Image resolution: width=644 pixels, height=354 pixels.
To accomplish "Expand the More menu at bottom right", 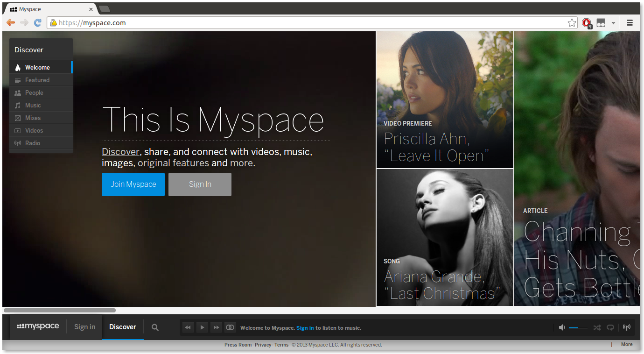I will coord(626,344).
